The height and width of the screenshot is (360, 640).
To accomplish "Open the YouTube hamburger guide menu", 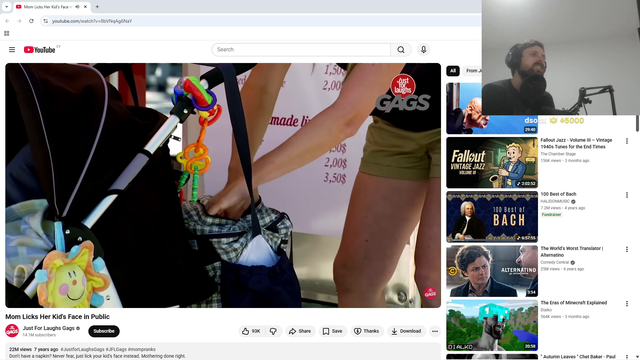I will tap(12, 50).
